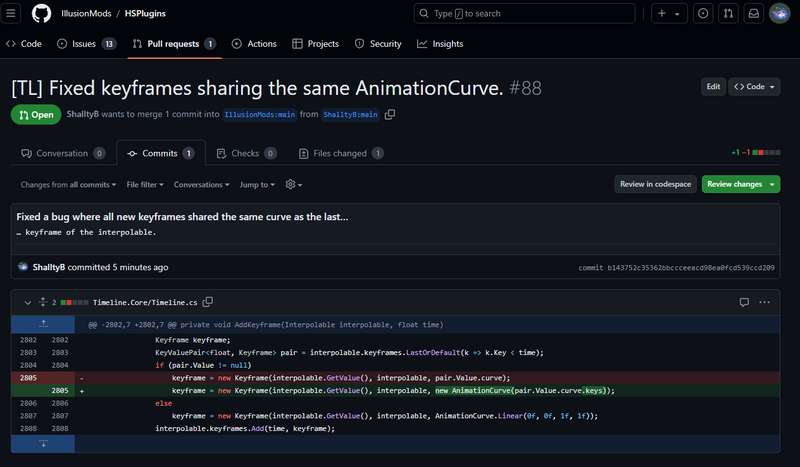Expand diff lines upward arrow
This screenshot has height=467, width=800.
(x=43, y=324)
